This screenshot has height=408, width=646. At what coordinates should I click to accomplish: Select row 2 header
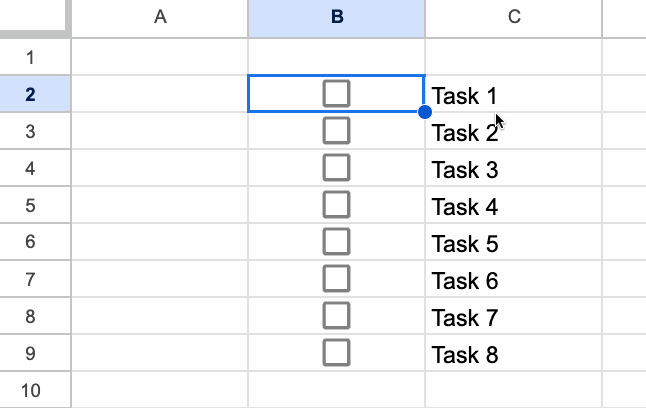(x=29, y=94)
